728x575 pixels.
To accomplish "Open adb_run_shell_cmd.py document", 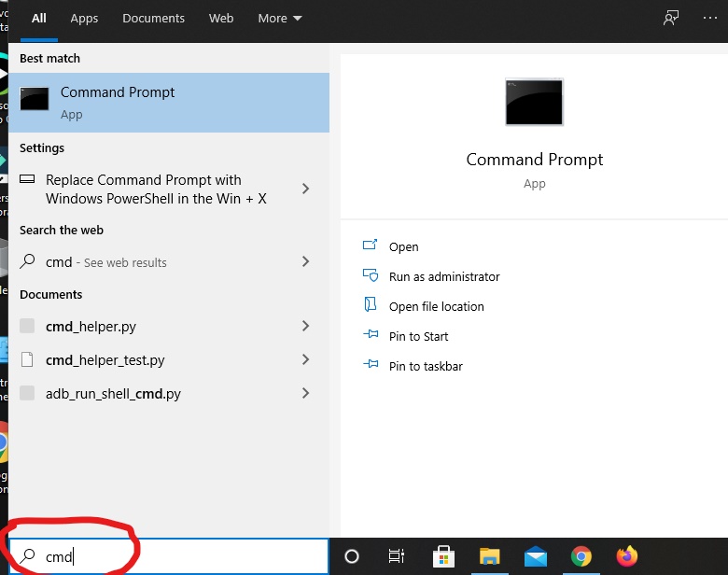I will pyautogui.click(x=169, y=393).
